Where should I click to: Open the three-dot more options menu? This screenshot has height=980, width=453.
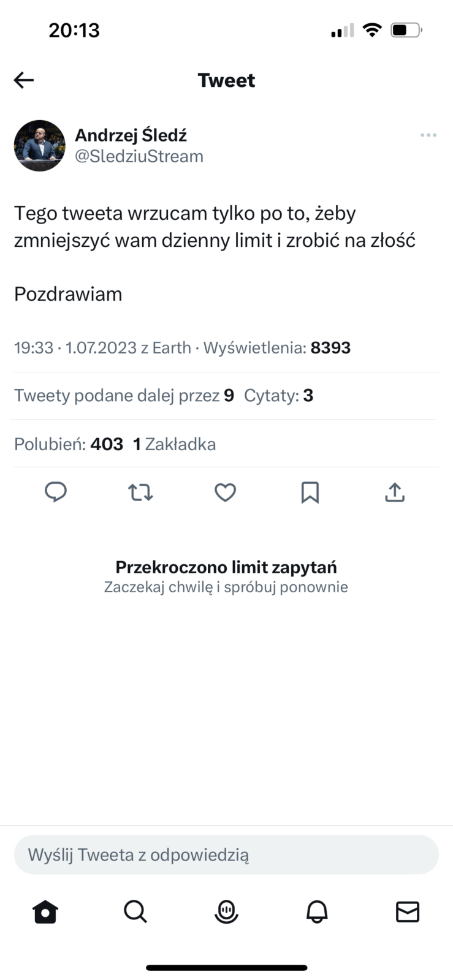point(428,135)
